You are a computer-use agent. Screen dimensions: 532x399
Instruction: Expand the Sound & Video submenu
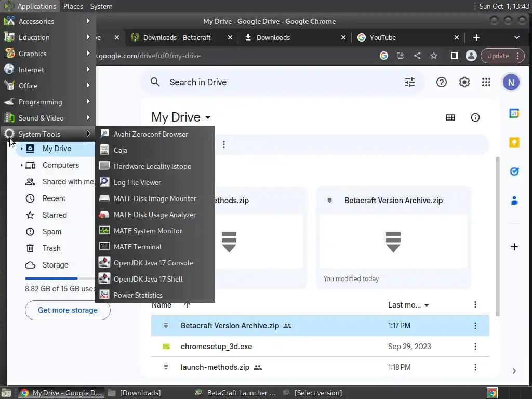(47, 118)
